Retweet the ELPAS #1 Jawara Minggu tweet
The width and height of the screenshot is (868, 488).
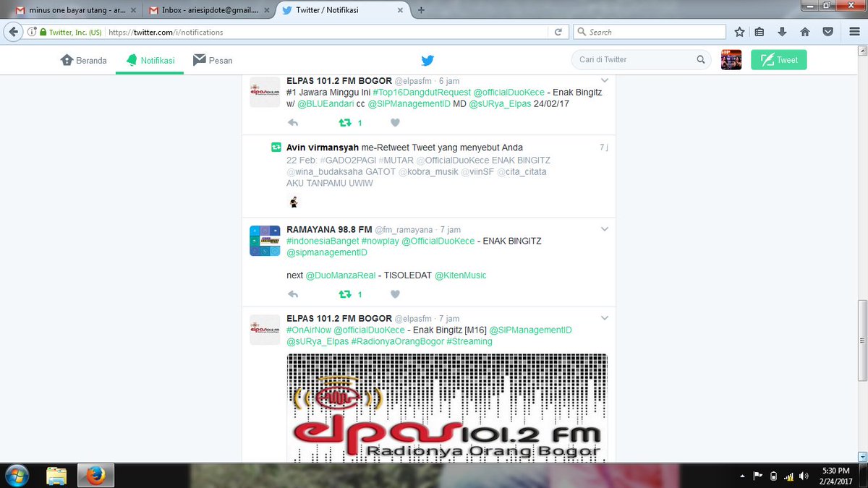pyautogui.click(x=345, y=123)
